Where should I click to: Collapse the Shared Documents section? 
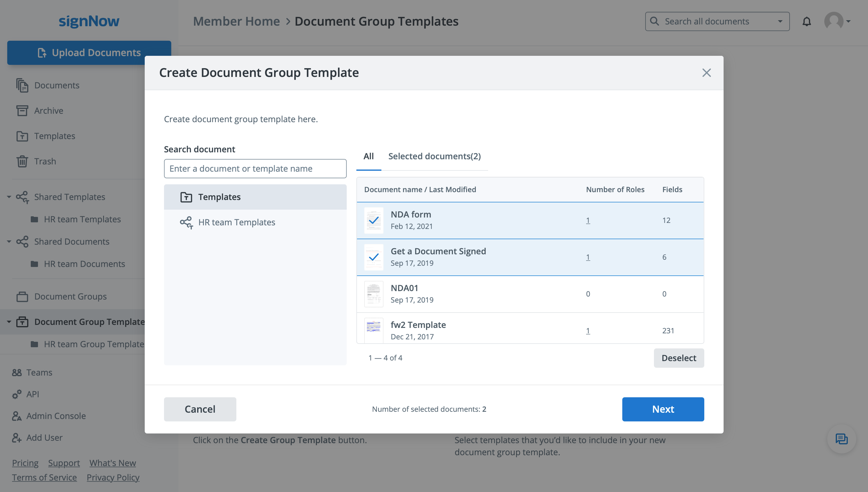(9, 242)
